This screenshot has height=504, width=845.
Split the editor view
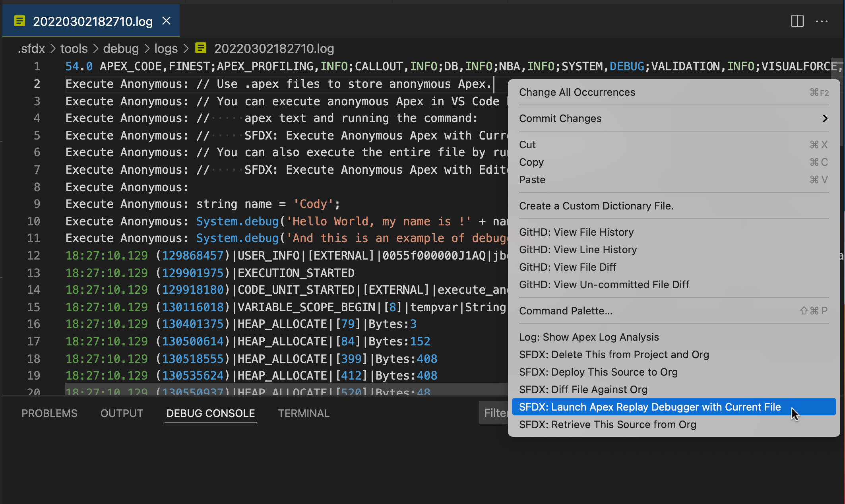[x=797, y=21]
